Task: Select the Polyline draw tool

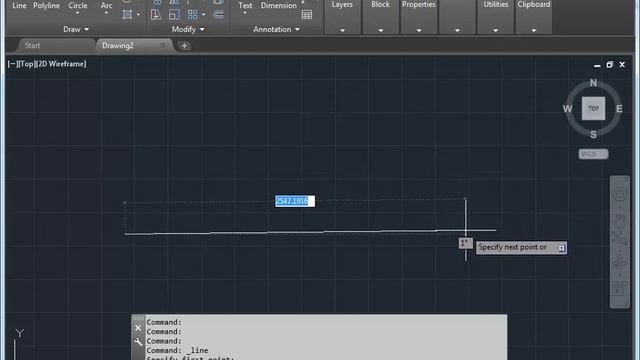Action: (x=47, y=5)
